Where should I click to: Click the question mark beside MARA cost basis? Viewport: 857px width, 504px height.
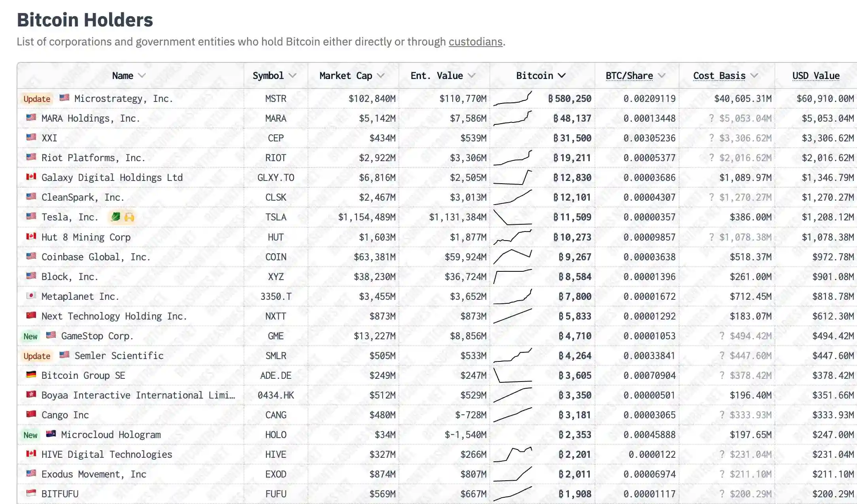[712, 118]
